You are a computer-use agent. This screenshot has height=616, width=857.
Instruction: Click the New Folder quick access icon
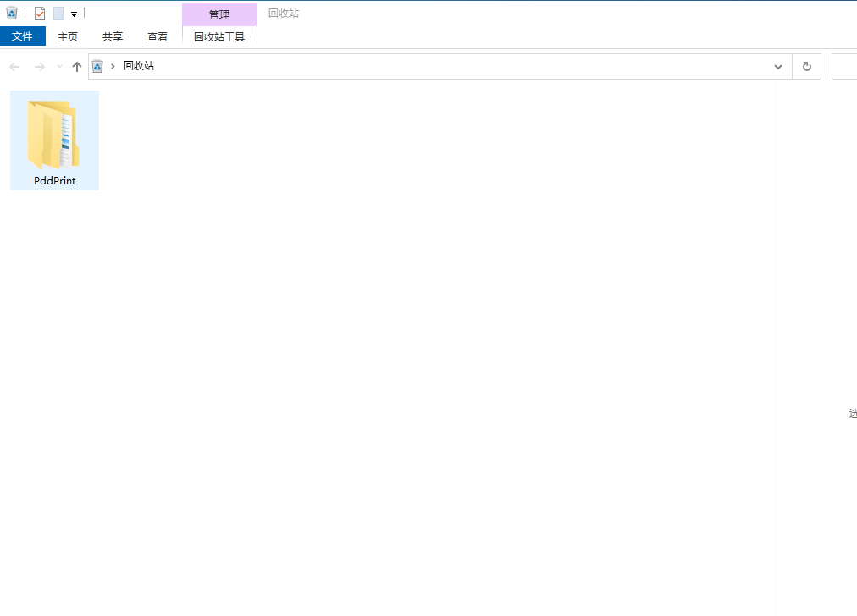click(x=58, y=14)
